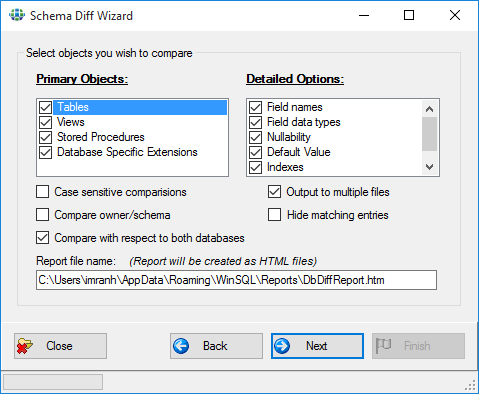The image size is (479, 394).
Task: Uncheck the Indexes checkbox
Action: pyautogui.click(x=256, y=167)
